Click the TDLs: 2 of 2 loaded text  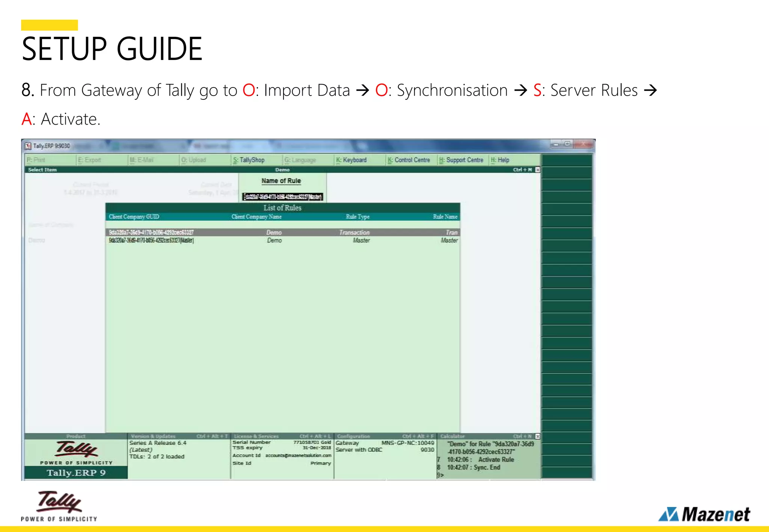point(157,457)
